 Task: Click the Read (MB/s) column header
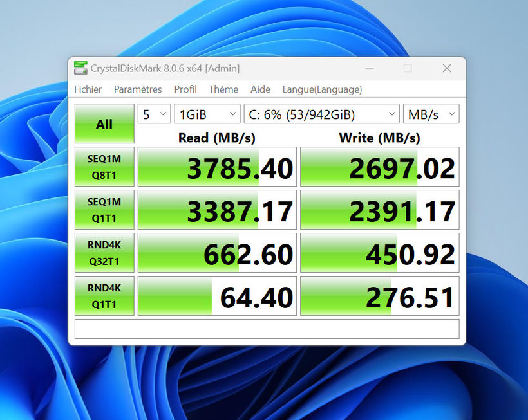(x=217, y=138)
